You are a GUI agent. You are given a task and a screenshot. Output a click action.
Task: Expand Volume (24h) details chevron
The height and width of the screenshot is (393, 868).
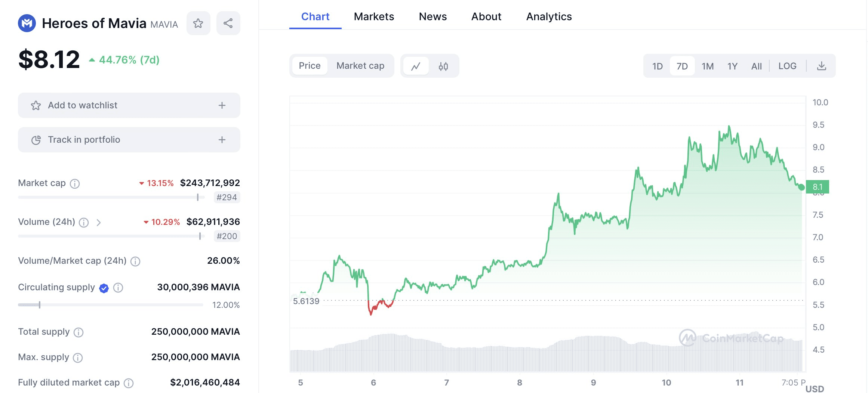99,223
